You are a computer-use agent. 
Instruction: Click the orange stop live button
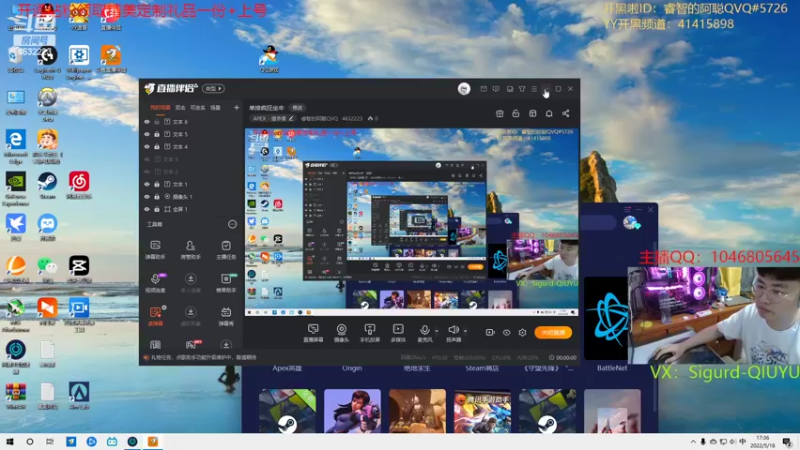pyautogui.click(x=553, y=333)
